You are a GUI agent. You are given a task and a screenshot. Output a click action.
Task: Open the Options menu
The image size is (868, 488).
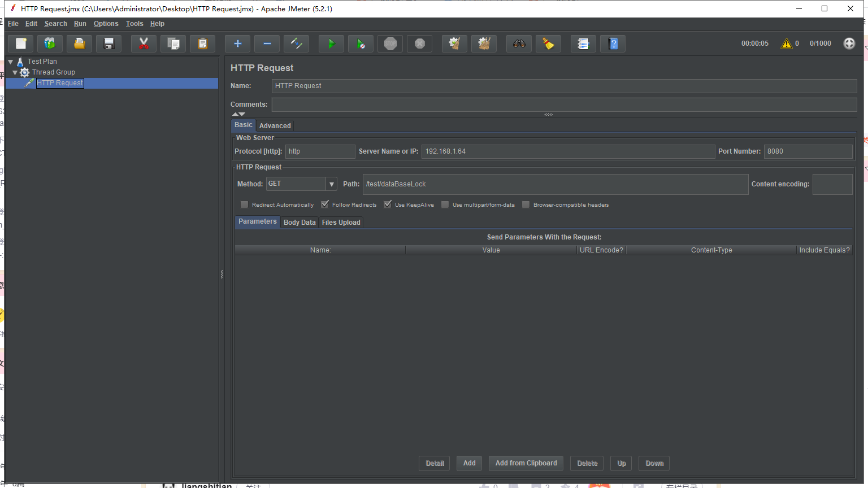(106, 24)
